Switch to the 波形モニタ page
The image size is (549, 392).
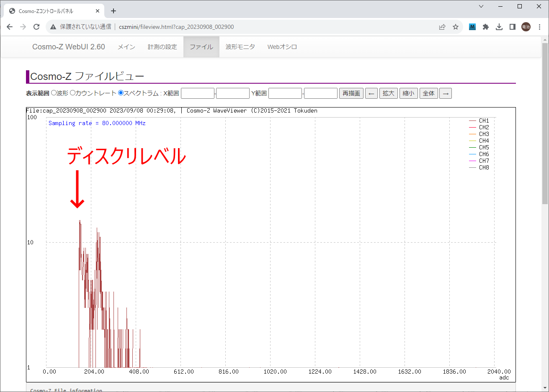pyautogui.click(x=240, y=47)
